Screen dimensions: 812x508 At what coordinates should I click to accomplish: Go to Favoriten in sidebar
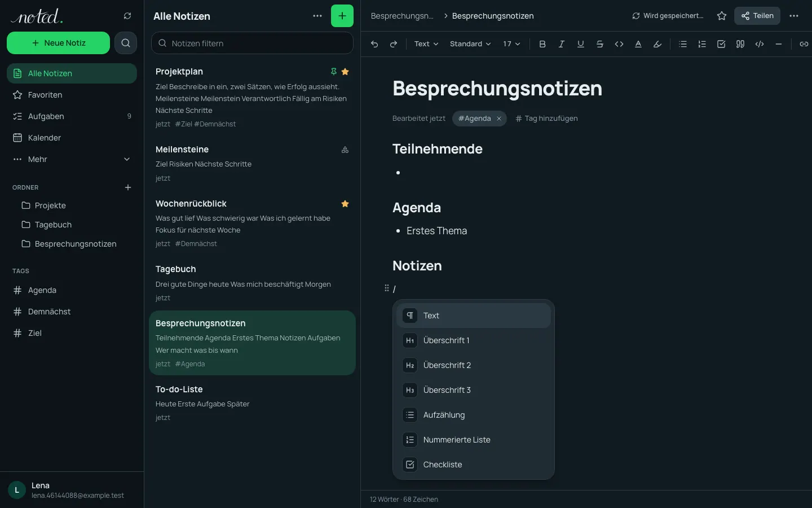pyautogui.click(x=72, y=95)
